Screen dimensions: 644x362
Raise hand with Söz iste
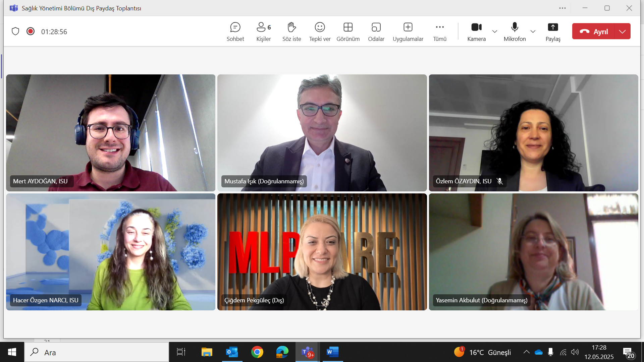[291, 32]
